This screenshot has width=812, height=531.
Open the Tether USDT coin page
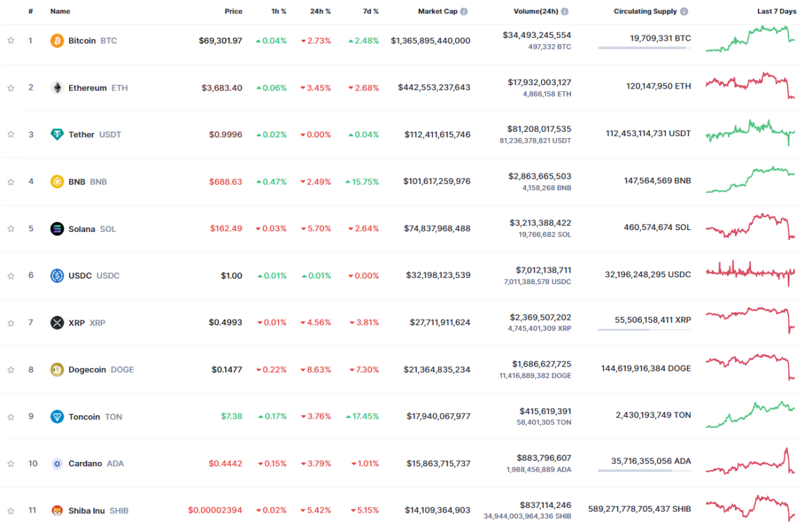pos(95,135)
